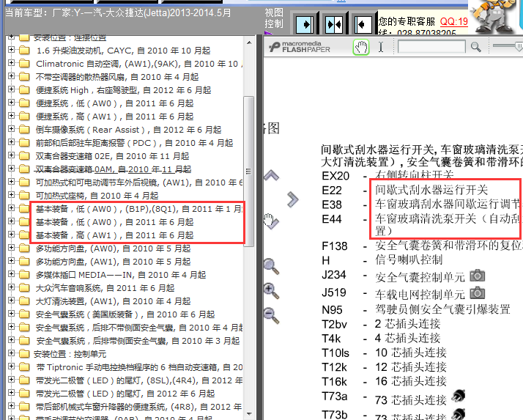This screenshot has height=420, width=523.
Task: Select 双离合器变速箱 0AM tree item
Action: (113, 169)
